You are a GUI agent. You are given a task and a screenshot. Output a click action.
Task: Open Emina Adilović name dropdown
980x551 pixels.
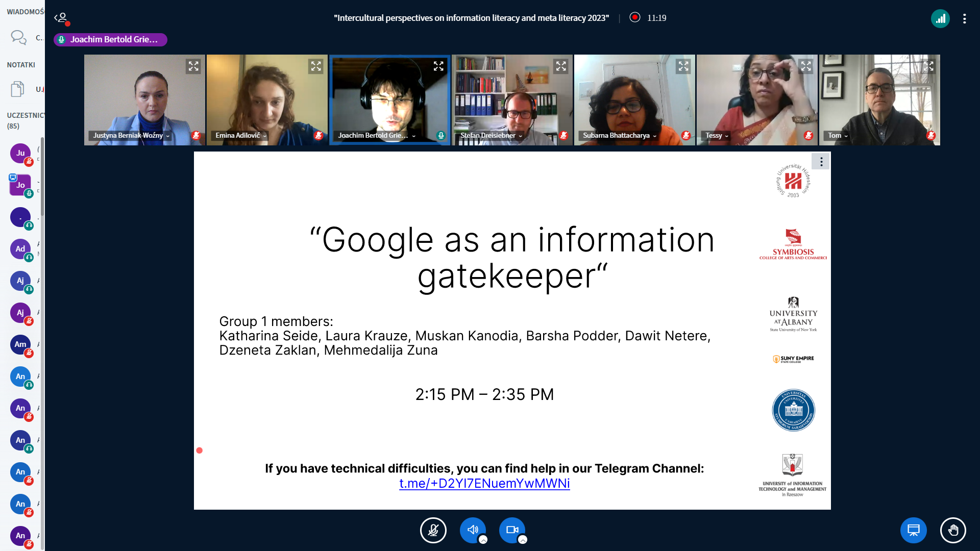(x=241, y=136)
